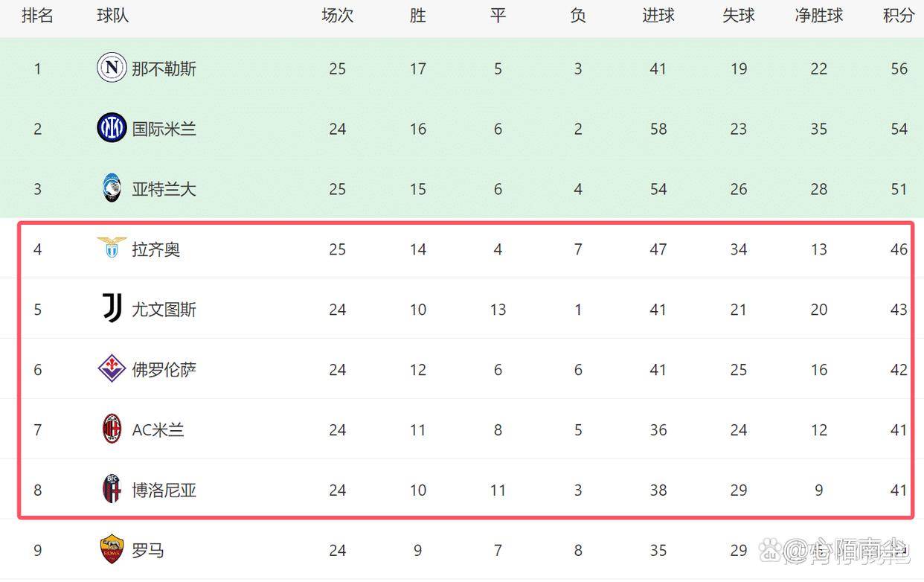Click the Fiorentina purple diamond badge

[112, 368]
